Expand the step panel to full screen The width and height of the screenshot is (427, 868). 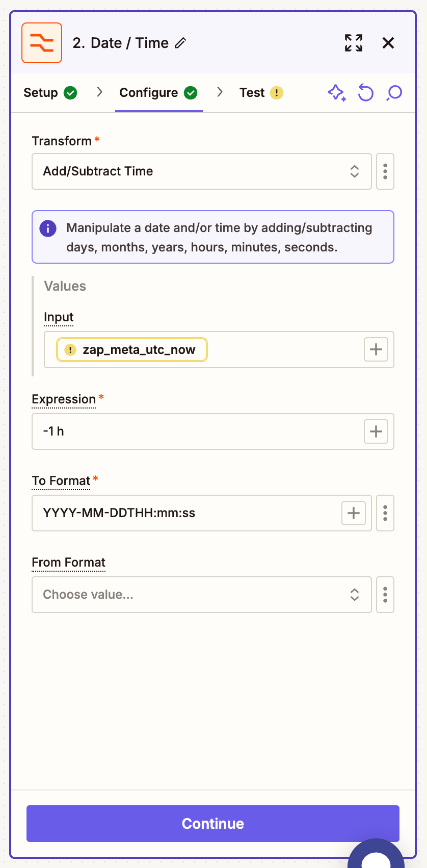354,43
